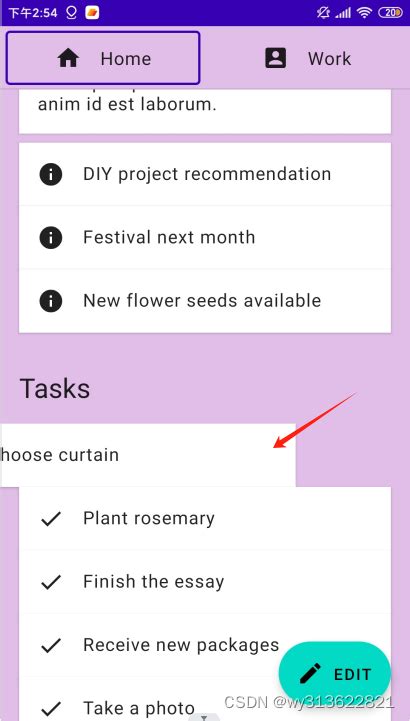The image size is (410, 721).
Task: Tap the small handle at screen bottom
Action: (205, 717)
